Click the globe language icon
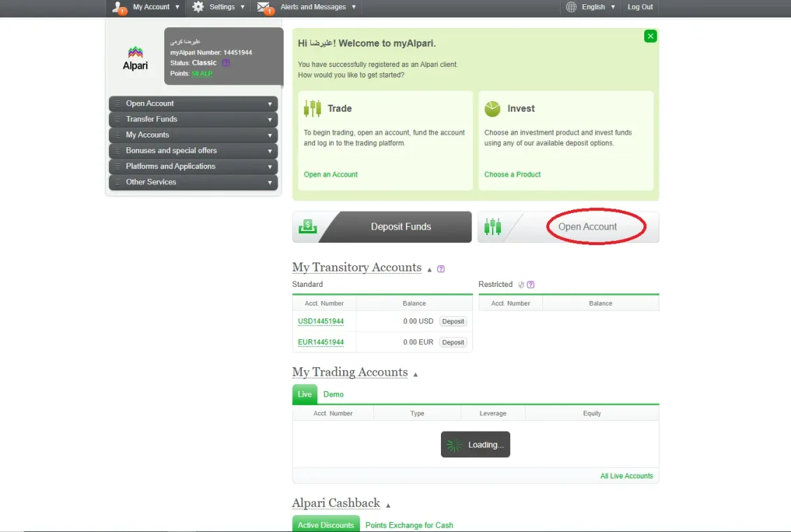 click(571, 7)
